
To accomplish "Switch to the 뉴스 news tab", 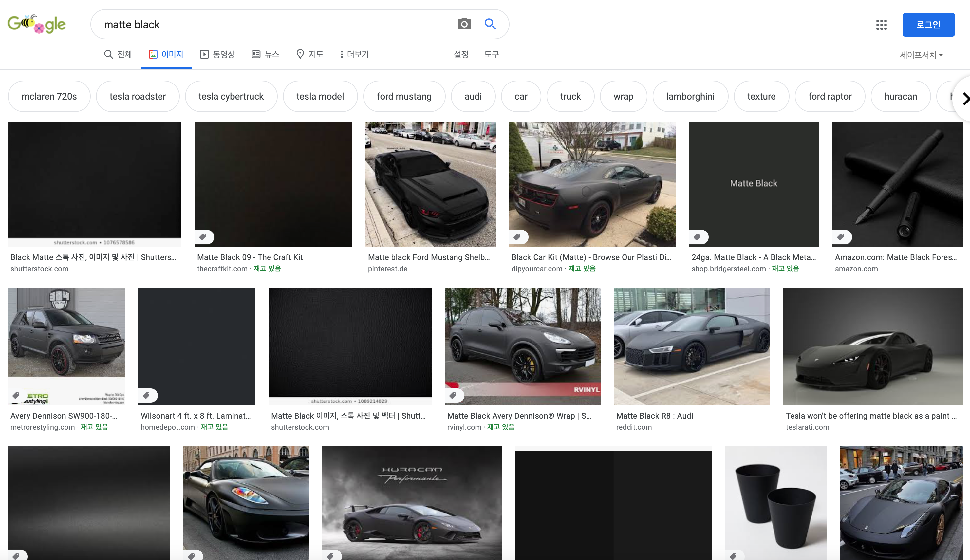I will 265,55.
